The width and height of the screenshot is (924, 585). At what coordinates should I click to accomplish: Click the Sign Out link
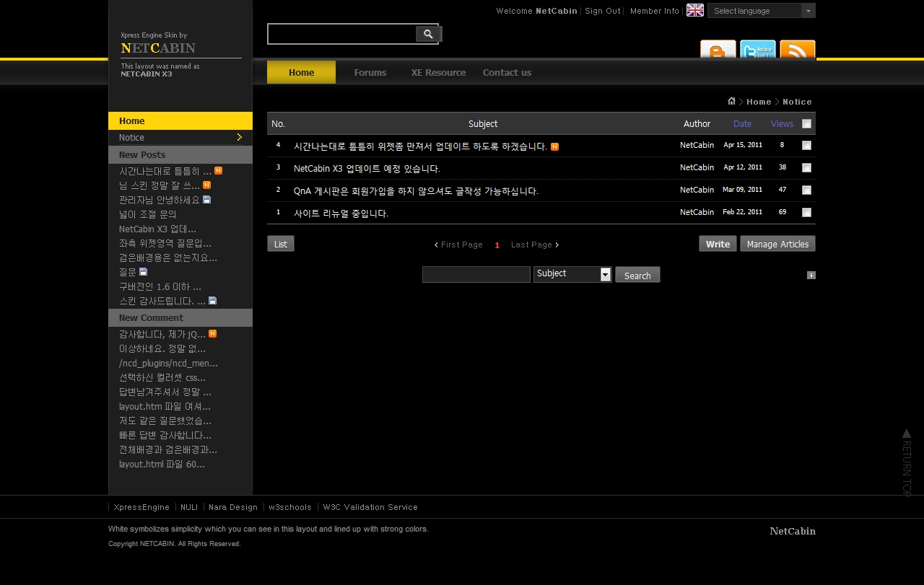click(603, 11)
